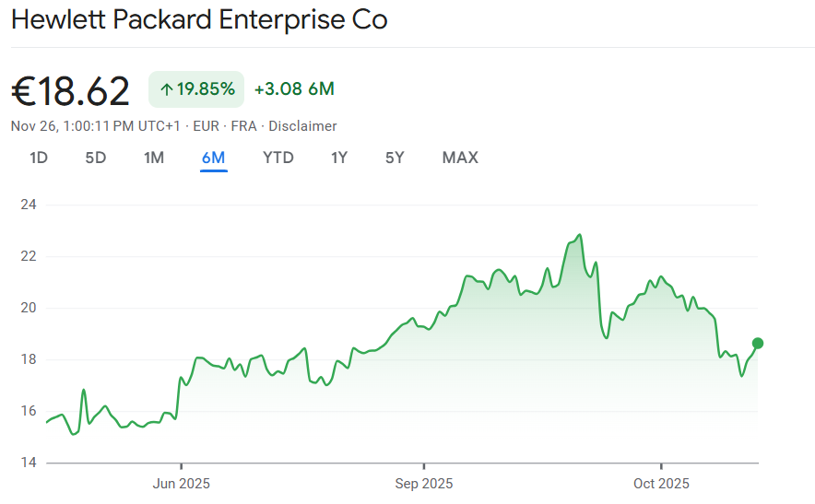Click the €18.62 price value
The image size is (815, 504).
(71, 90)
